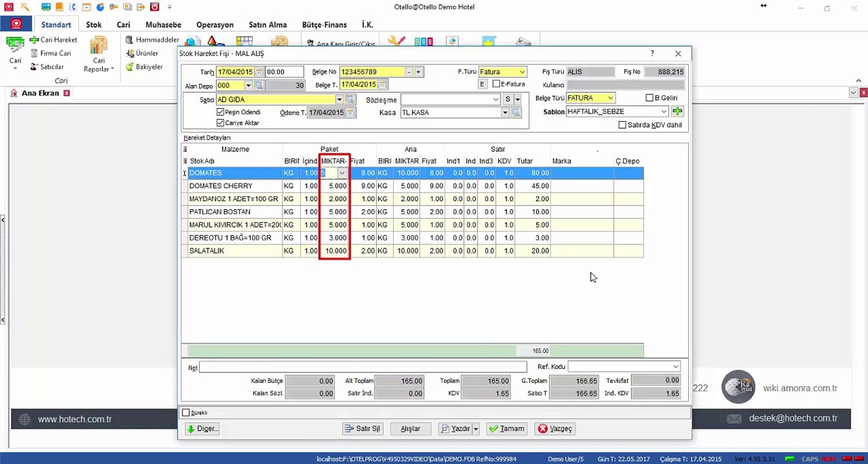Click the Kasa lookup icon
The height and width of the screenshot is (464, 868).
click(x=516, y=113)
